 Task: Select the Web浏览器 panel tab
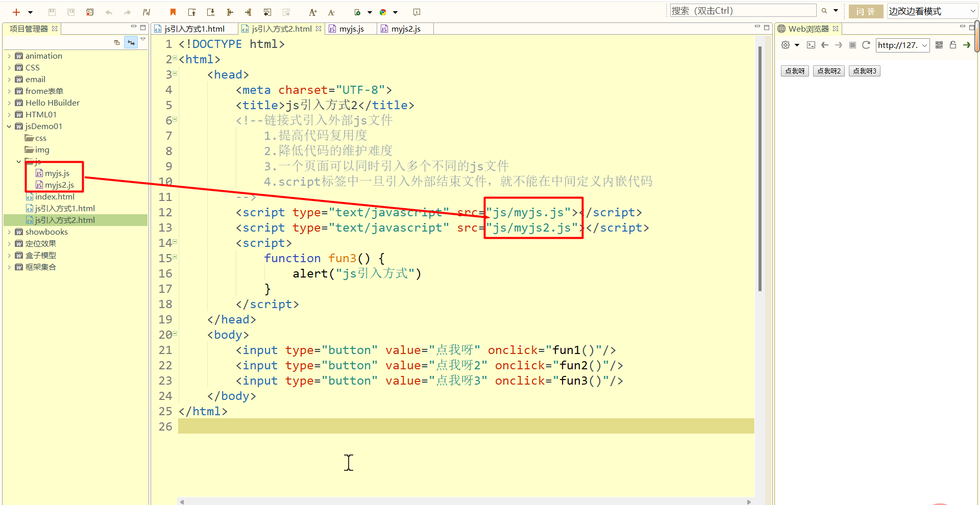coord(808,29)
